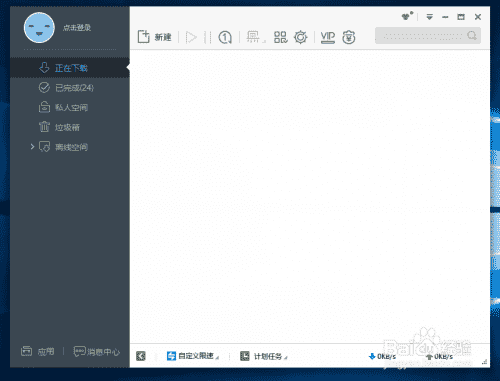500x381 pixels.
Task: Click the VIP icon
Action: pyautogui.click(x=328, y=37)
